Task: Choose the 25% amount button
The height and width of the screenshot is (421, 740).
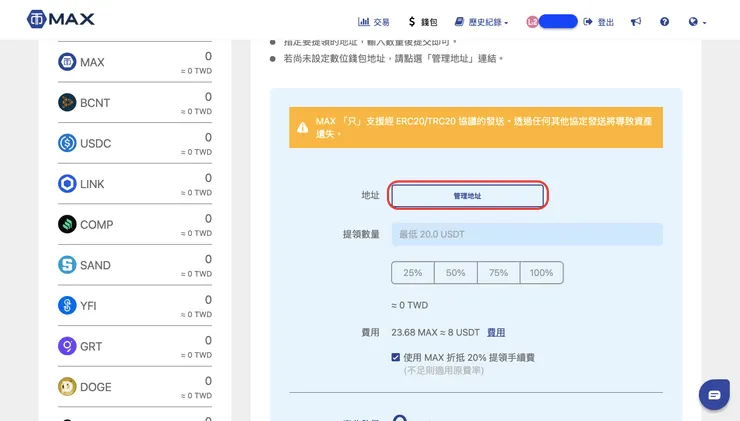Action: [412, 273]
